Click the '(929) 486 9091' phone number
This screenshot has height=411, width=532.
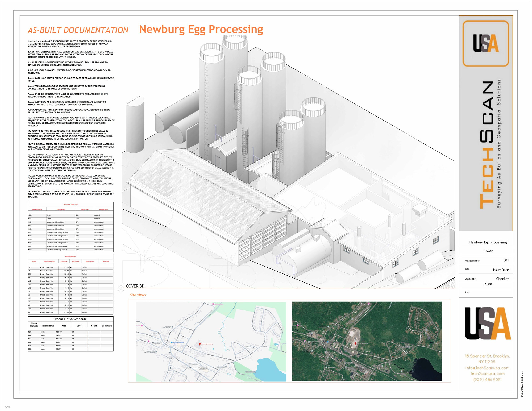click(x=488, y=380)
